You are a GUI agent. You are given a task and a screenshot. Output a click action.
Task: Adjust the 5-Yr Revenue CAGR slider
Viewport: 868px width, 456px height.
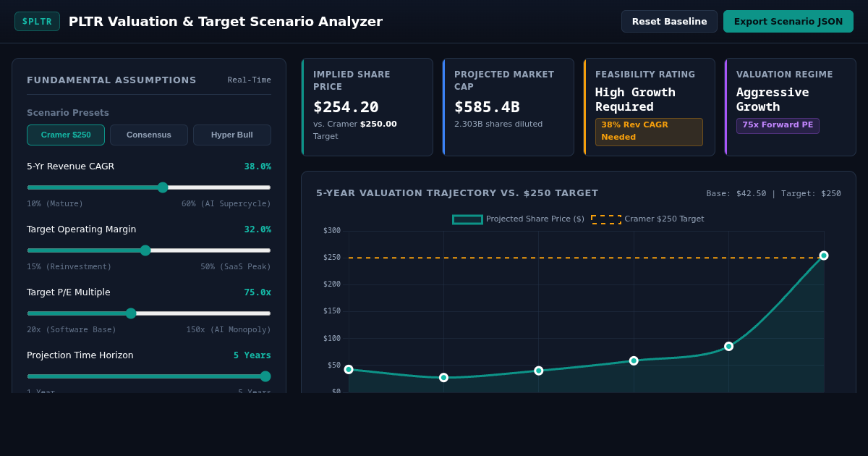(149, 187)
